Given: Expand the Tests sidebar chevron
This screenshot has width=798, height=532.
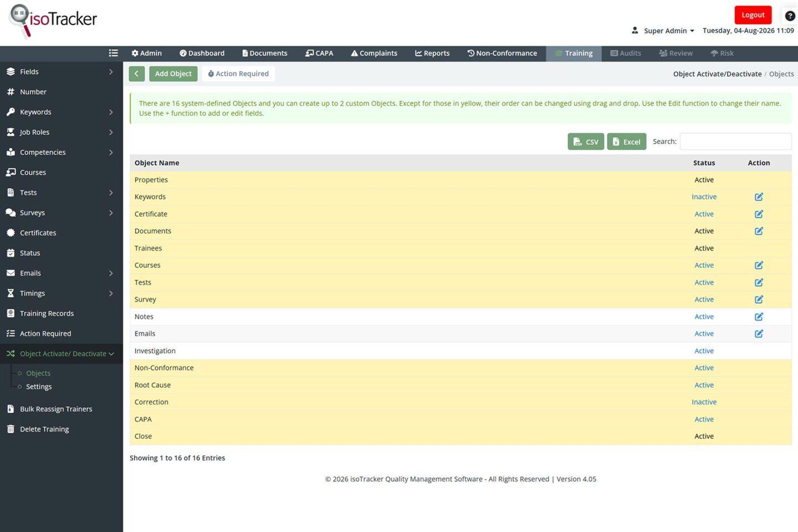Looking at the screenshot, I should 111,192.
